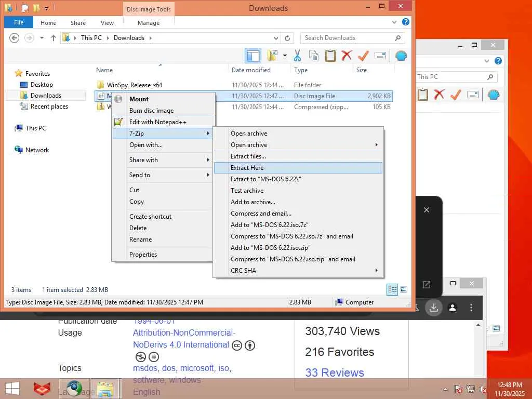Viewport: 532px width, 399px height.
Task: Select Recent places in navigation pane
Action: [44, 107]
